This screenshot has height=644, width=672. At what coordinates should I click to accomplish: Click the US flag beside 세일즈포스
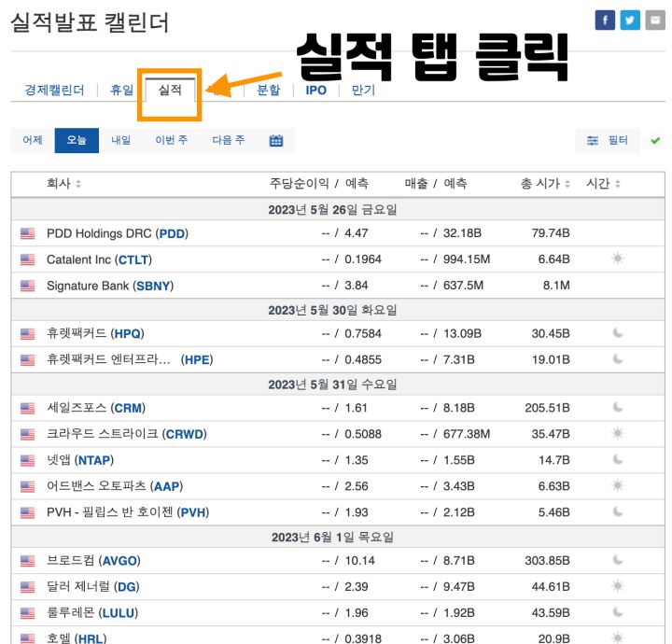pos(27,409)
